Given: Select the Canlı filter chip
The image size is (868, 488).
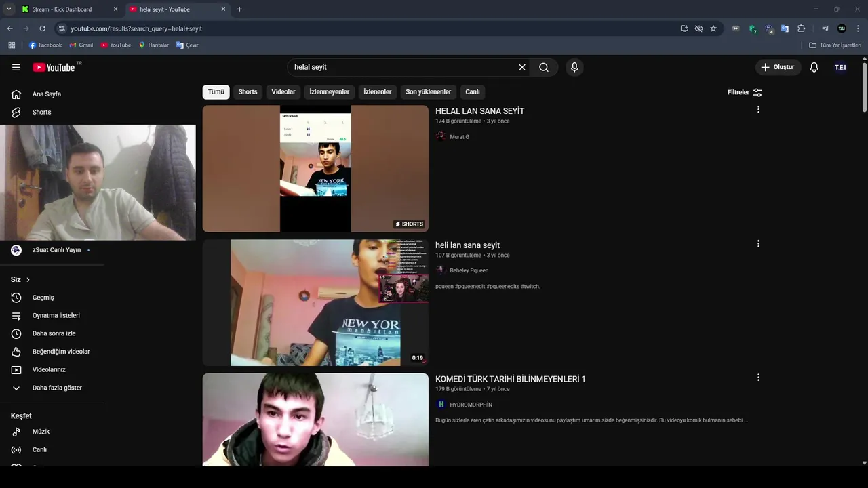Looking at the screenshot, I should [473, 91].
